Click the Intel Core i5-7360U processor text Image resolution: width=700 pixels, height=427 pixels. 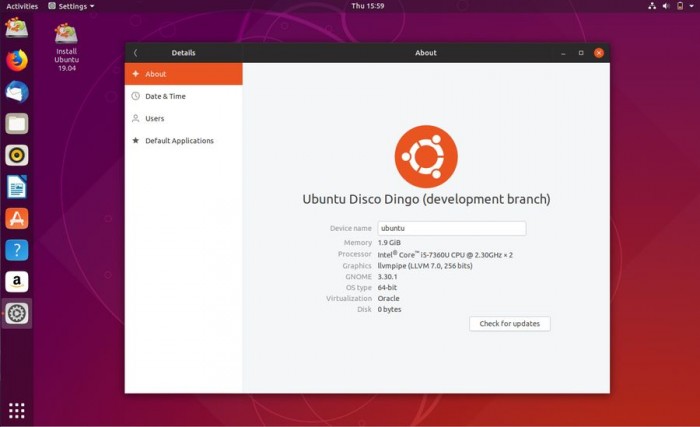pyautogui.click(x=445, y=255)
